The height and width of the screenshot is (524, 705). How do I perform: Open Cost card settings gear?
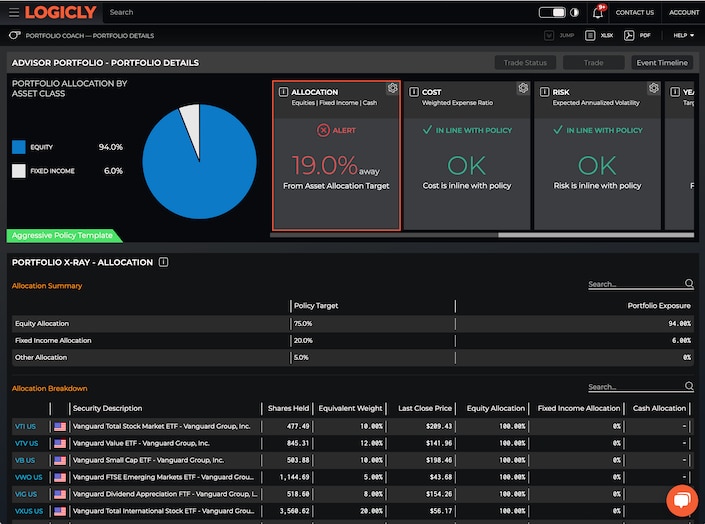coord(523,88)
